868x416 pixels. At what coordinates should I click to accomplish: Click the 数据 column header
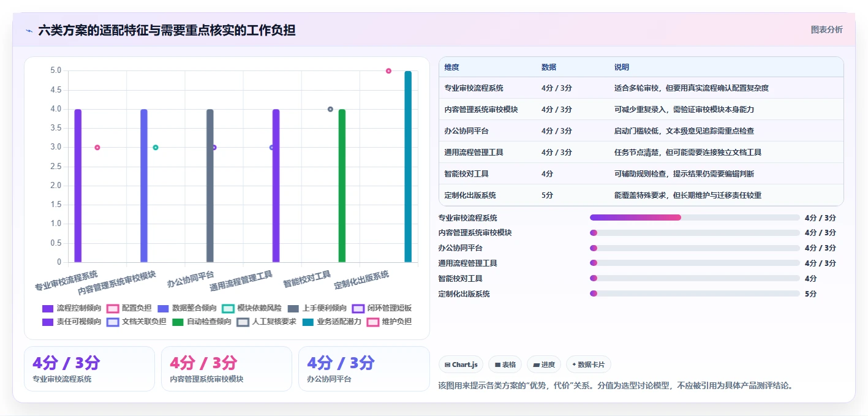(x=549, y=67)
